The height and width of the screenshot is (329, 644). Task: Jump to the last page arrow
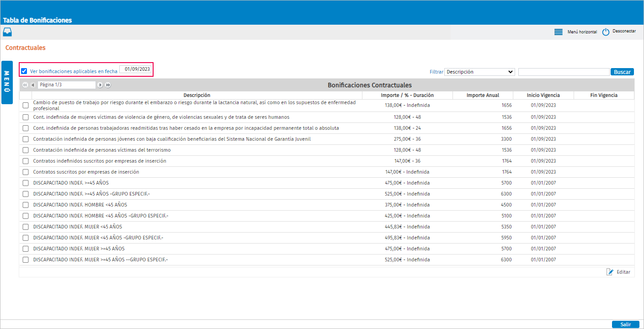[108, 85]
